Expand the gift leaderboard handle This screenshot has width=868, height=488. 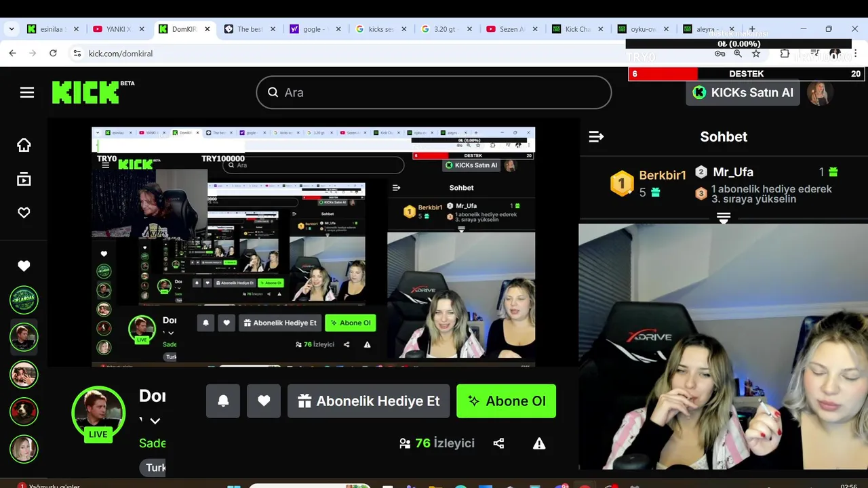point(724,218)
